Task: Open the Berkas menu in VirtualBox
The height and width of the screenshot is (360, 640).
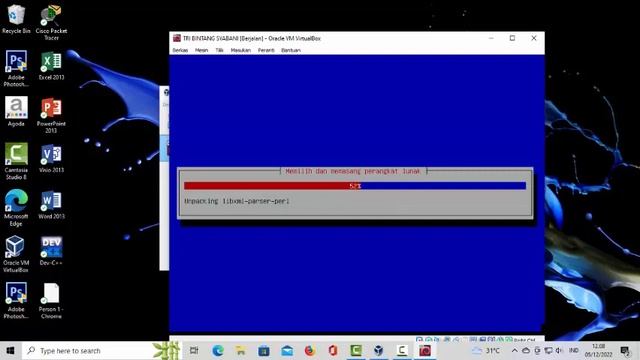Action: tap(180, 50)
